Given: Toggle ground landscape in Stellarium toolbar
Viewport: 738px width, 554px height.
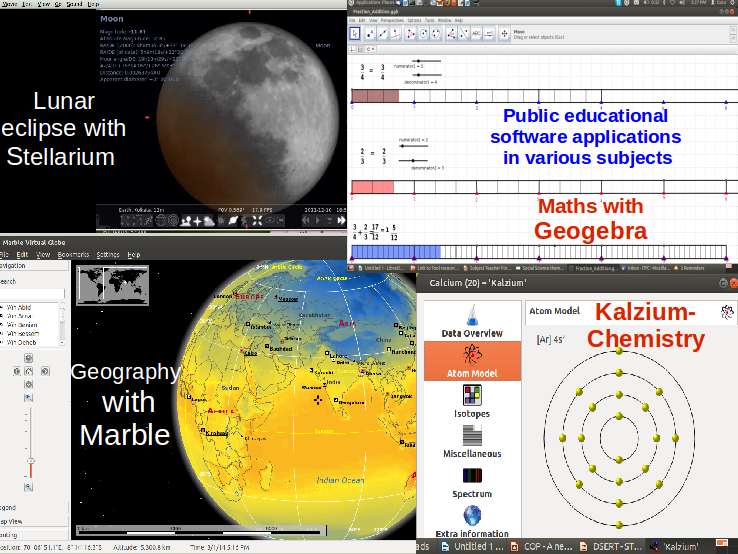Looking at the screenshot, I should [186, 220].
